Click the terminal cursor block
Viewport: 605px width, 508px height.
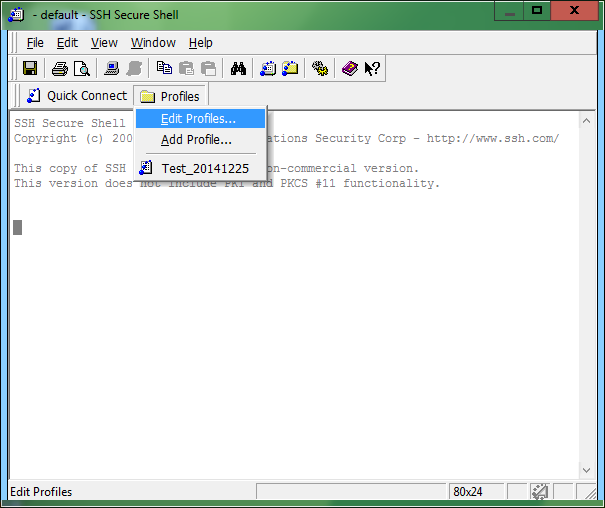click(x=17, y=227)
